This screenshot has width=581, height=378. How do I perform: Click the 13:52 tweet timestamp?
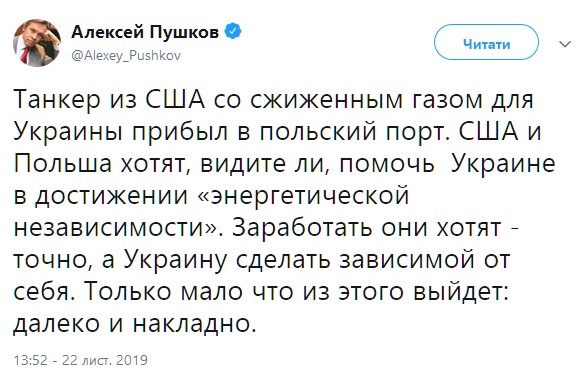pos(30,360)
